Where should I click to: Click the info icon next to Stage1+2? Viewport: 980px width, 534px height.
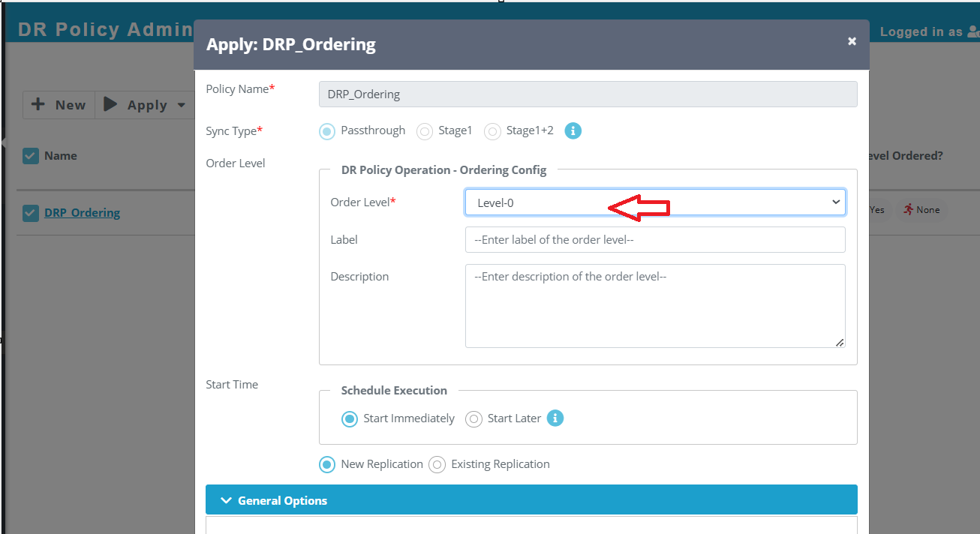[573, 130]
